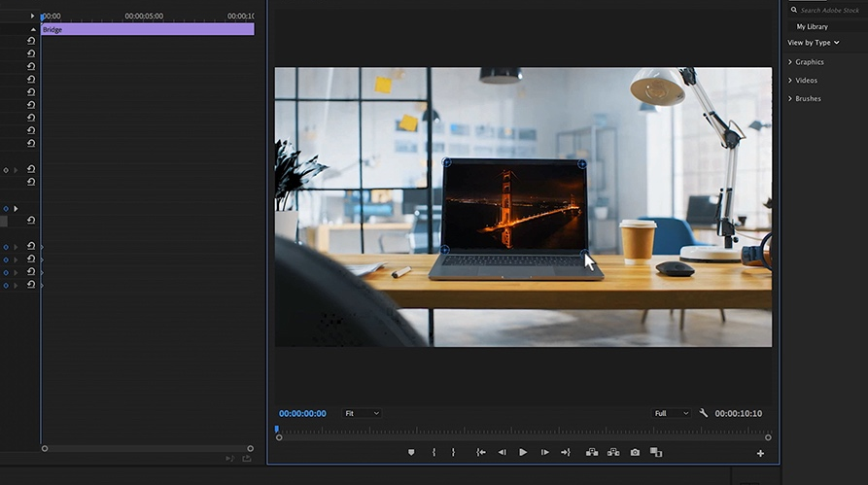868x485 pixels.
Task: Add a marker with the marker icon
Action: [411, 452]
